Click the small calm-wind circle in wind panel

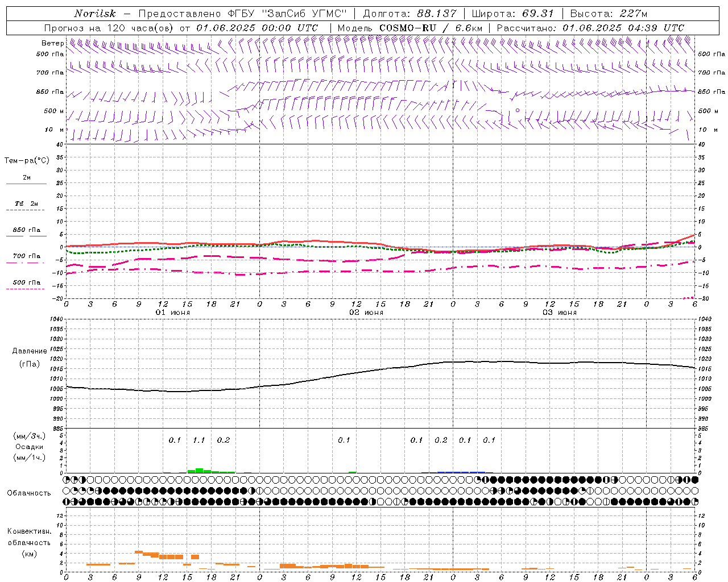click(x=518, y=110)
